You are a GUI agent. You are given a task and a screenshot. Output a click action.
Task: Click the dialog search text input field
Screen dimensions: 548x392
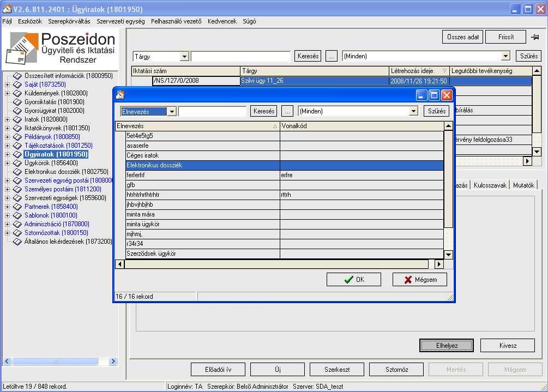pyautogui.click(x=213, y=111)
